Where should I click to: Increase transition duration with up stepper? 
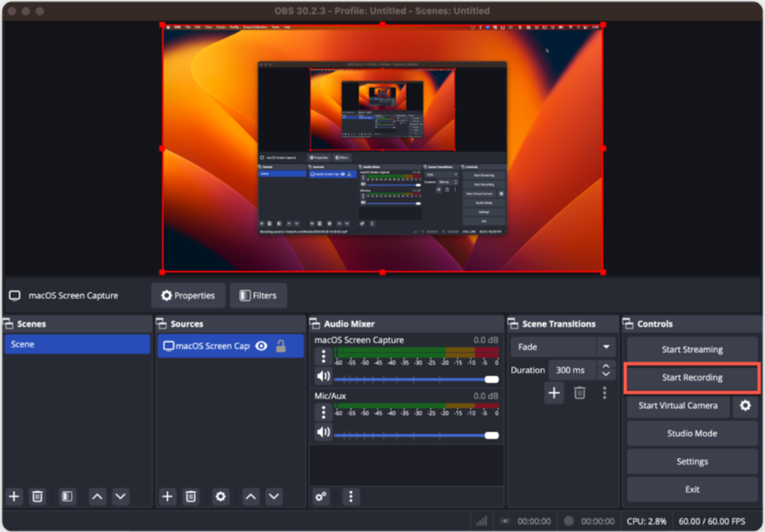pyautogui.click(x=606, y=366)
